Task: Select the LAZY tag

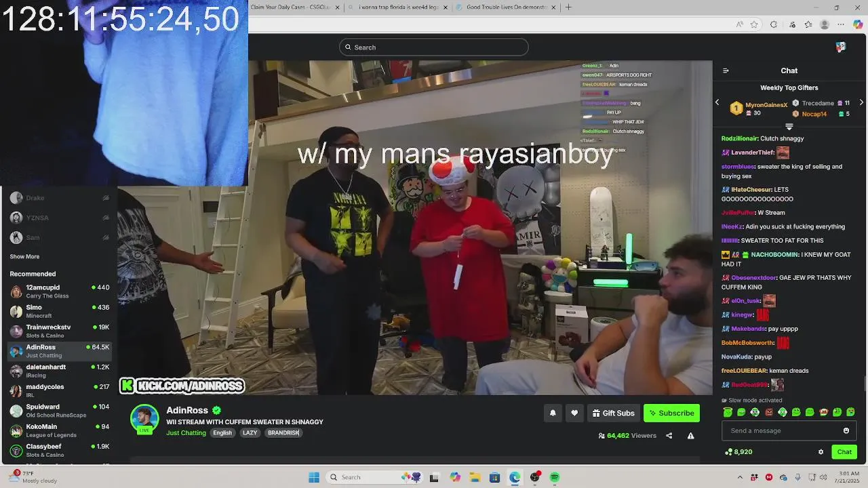Action: 250,433
